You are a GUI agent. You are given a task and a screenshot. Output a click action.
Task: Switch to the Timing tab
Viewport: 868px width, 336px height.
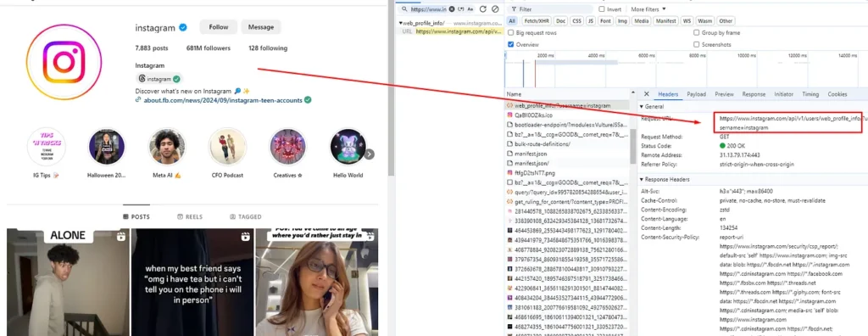(810, 94)
